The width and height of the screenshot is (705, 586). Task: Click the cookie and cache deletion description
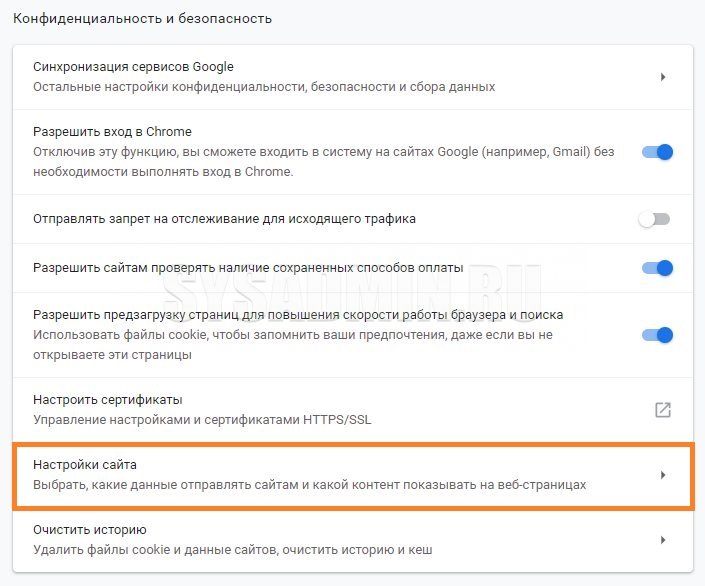point(233,550)
